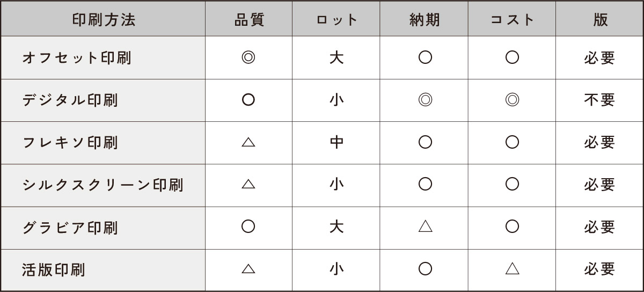Click the double-circle コスト icon for デジタル印刷
The width and height of the screenshot is (644, 292).
[x=512, y=100]
